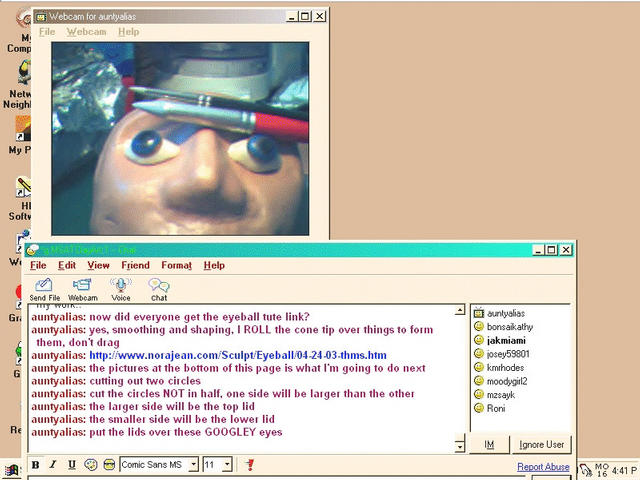Viewport: 640px width, 480px height.
Task: Select user auntyalias in the list
Action: coord(506,313)
